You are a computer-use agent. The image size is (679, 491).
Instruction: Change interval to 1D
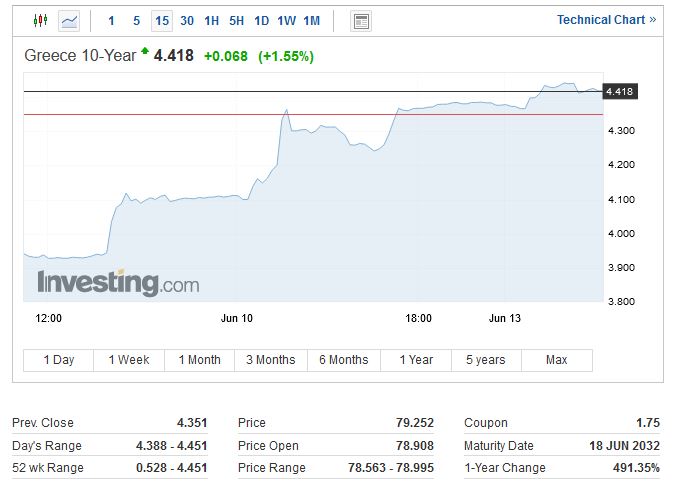coord(261,20)
